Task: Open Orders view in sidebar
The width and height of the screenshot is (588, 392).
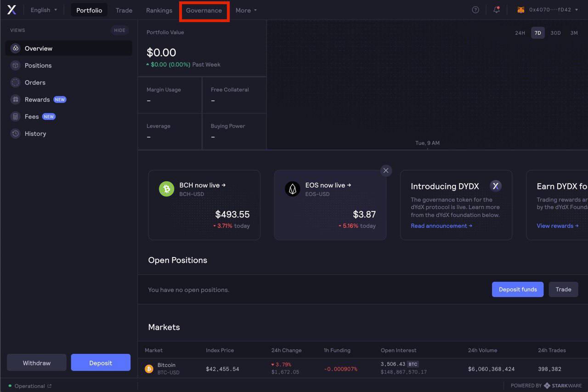Action: [x=69, y=82]
